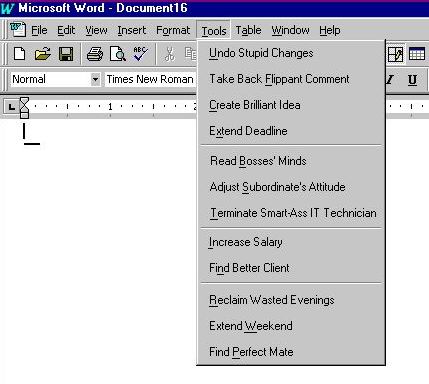
Task: Select Read Bosses' Minds
Action: [x=291, y=161]
